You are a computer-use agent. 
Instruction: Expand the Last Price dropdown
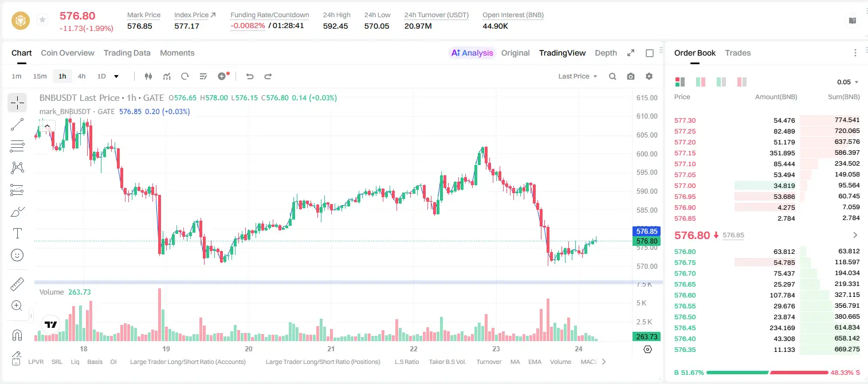coord(578,76)
